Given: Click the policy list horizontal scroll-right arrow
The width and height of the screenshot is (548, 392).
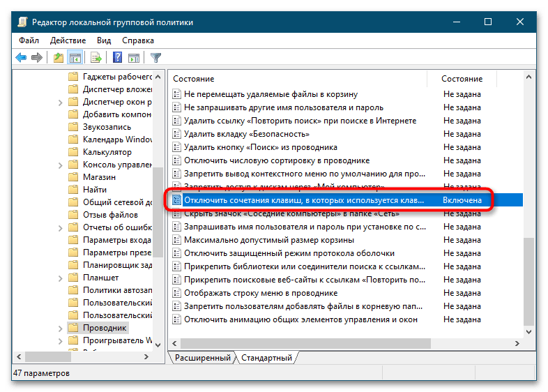Looking at the screenshot, I should tap(517, 343).
